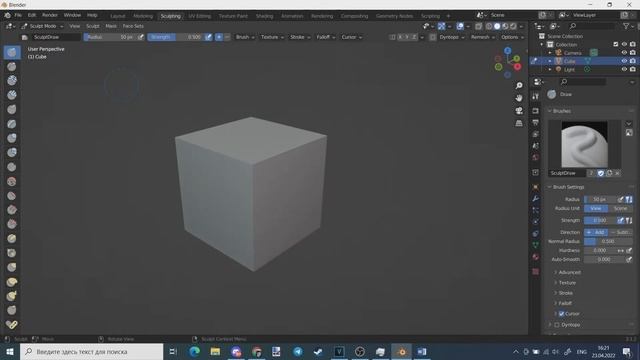
Task: Open the Remesh dropdown
Action: point(482,37)
